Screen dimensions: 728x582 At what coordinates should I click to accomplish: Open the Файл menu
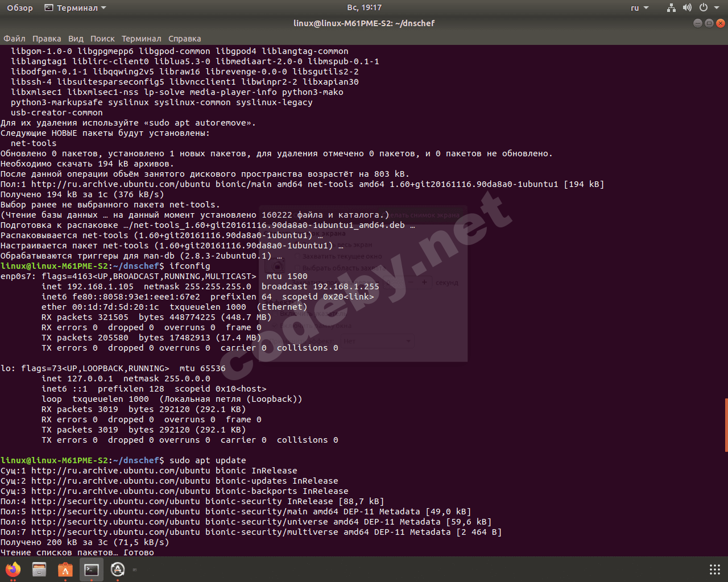[14, 39]
